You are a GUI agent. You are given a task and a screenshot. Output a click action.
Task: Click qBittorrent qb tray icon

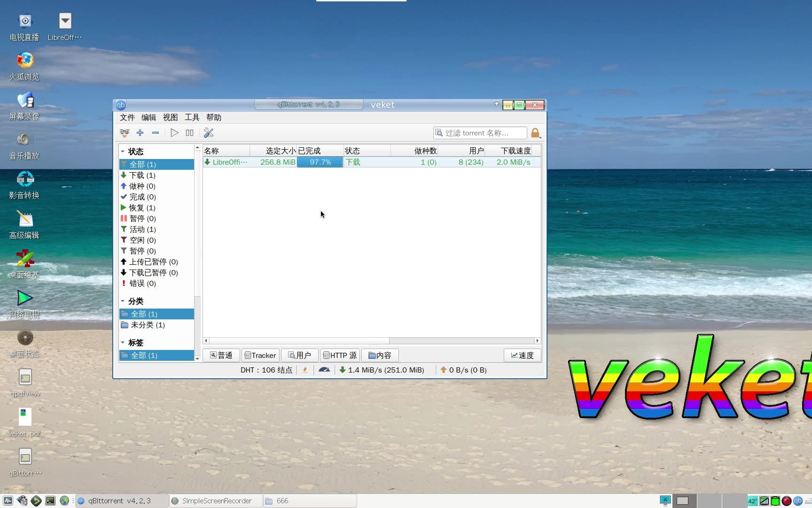pos(797,501)
